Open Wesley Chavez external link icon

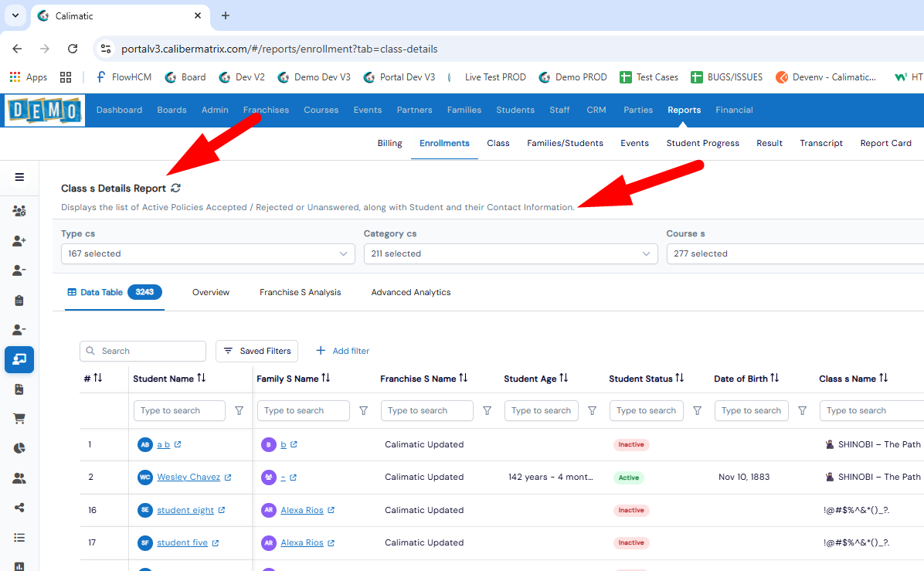tap(228, 478)
